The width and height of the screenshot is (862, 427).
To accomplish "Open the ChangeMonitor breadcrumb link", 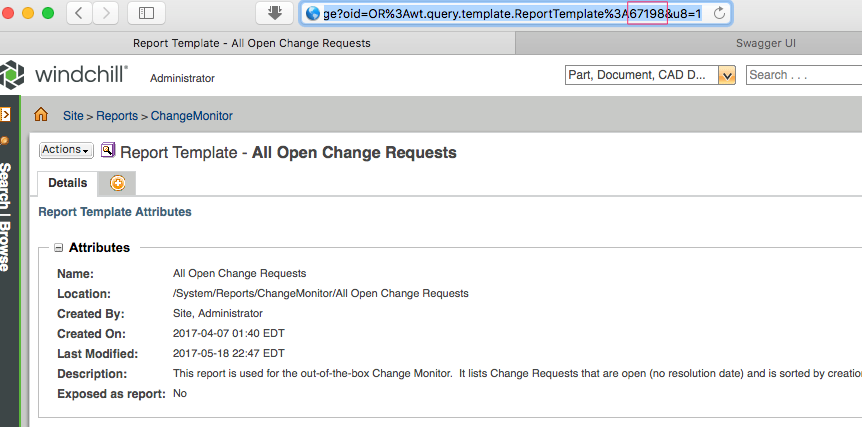I will pos(192,116).
